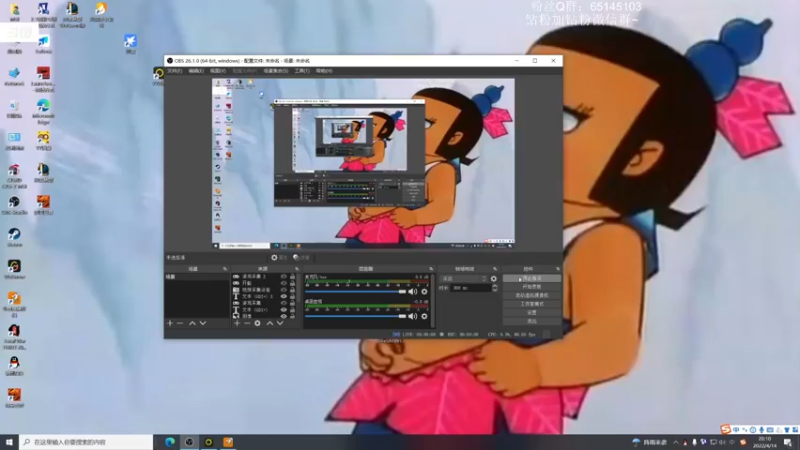Click the OBS icon in the taskbar
This screenshot has width=800, height=450.
pos(189,442)
